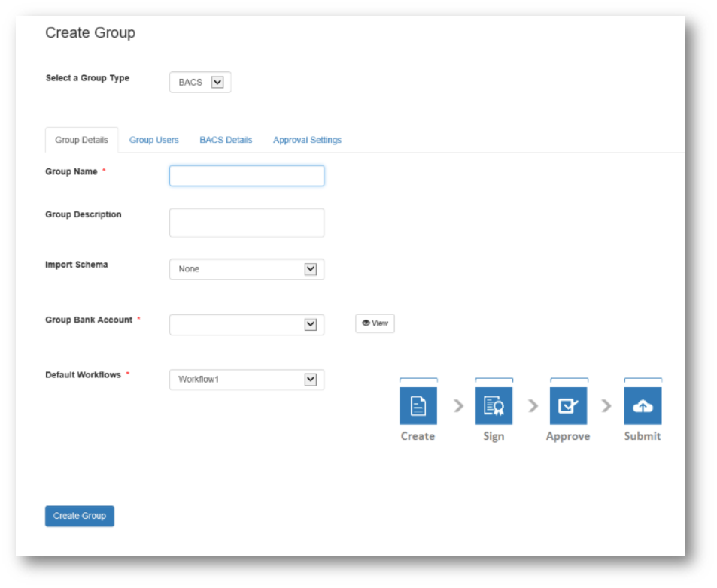Expand the Default Workflows dropdown
Screen dimensions: 717x588
pyautogui.click(x=246, y=380)
